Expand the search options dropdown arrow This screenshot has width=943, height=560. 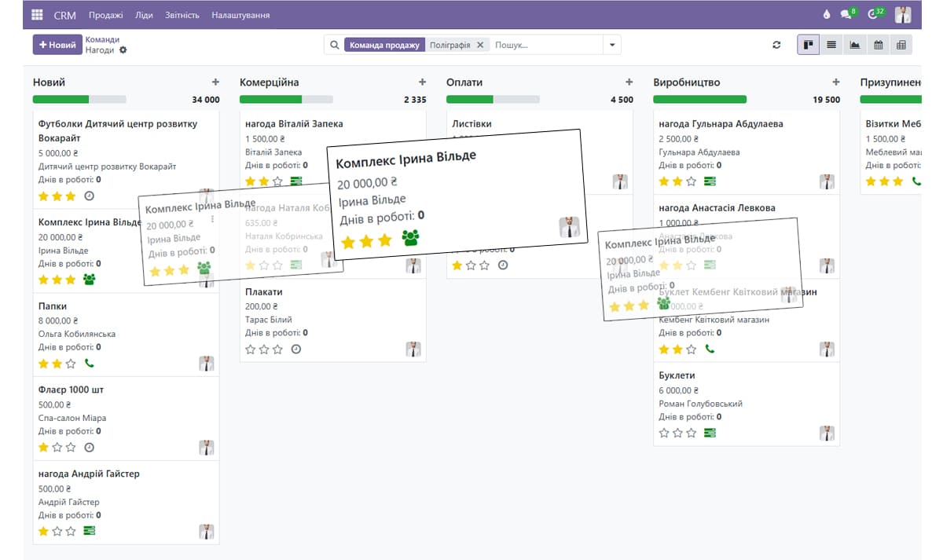click(611, 46)
